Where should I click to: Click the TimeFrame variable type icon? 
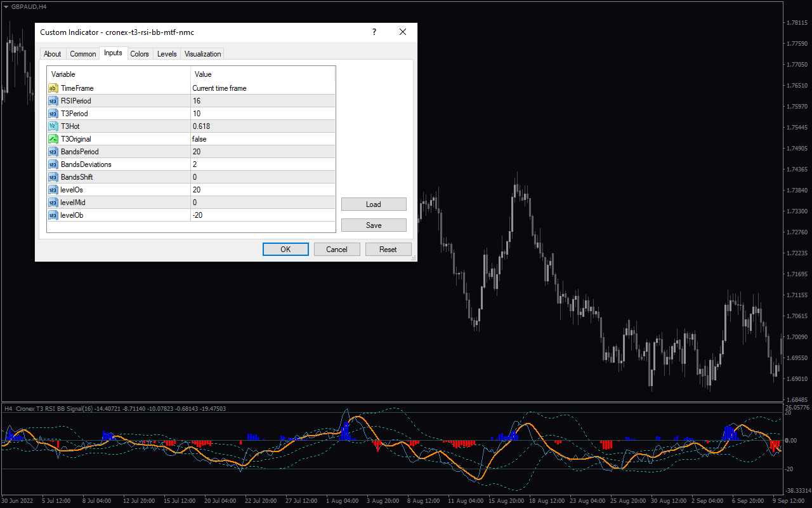click(53, 88)
